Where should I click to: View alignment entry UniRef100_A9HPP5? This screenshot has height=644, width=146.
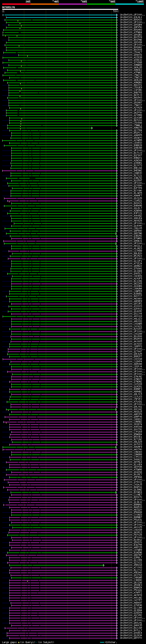point(131,135)
